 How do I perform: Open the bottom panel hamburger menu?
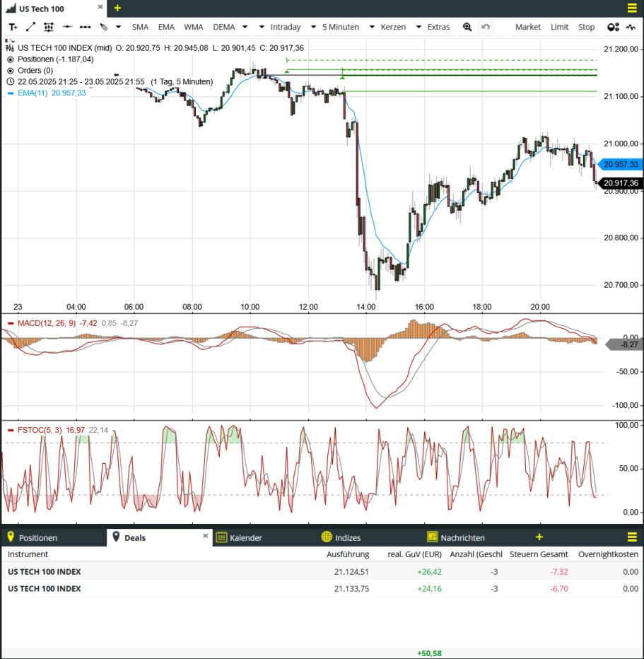point(632,537)
